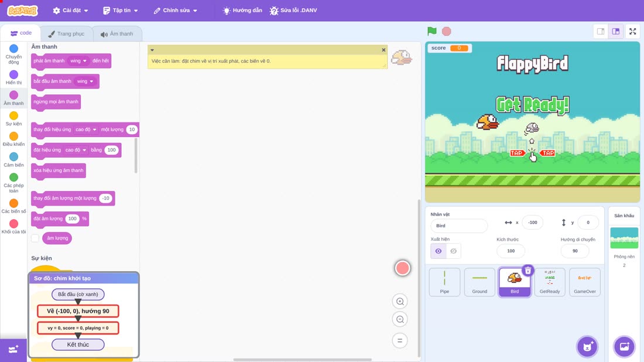Switch to small stage layout

click(x=601, y=31)
